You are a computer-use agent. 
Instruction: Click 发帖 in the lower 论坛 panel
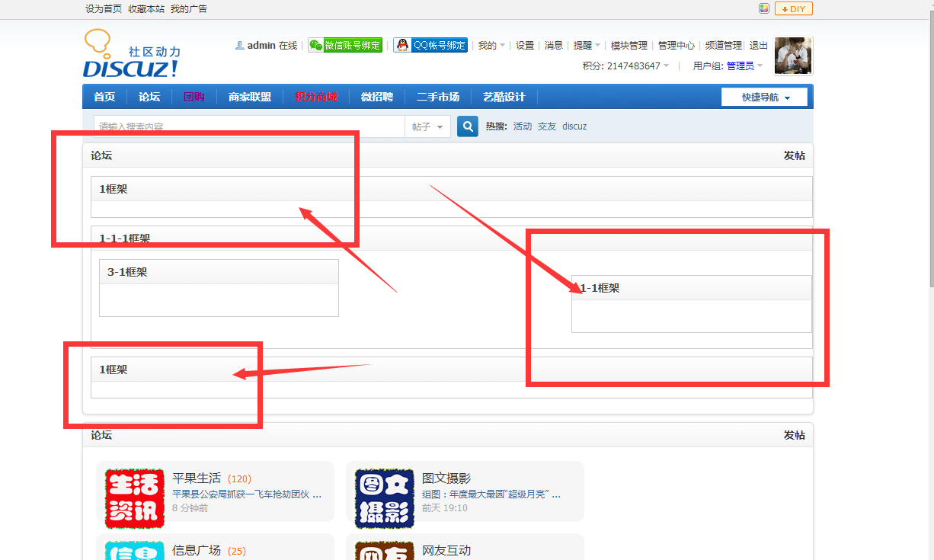click(794, 435)
